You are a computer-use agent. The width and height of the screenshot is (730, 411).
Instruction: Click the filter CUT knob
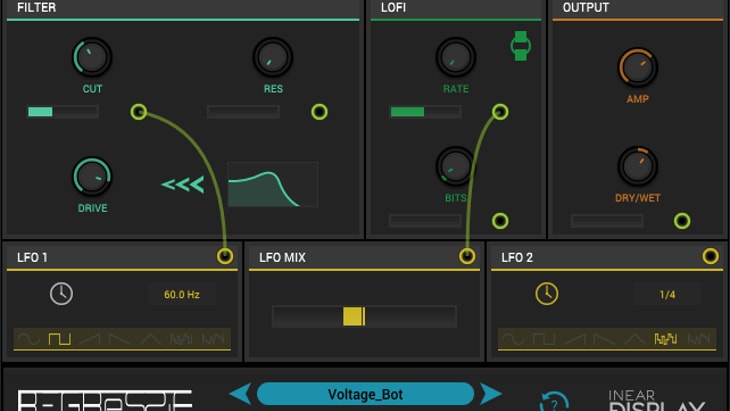[92, 57]
